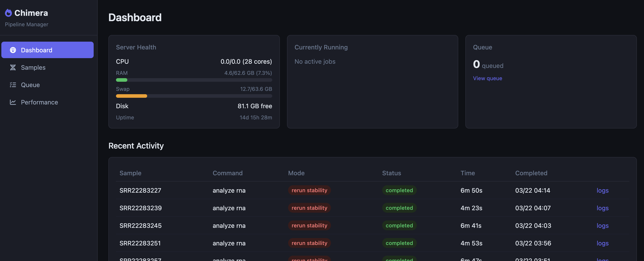View logs for SRR22283251
644x261 pixels.
(602, 243)
